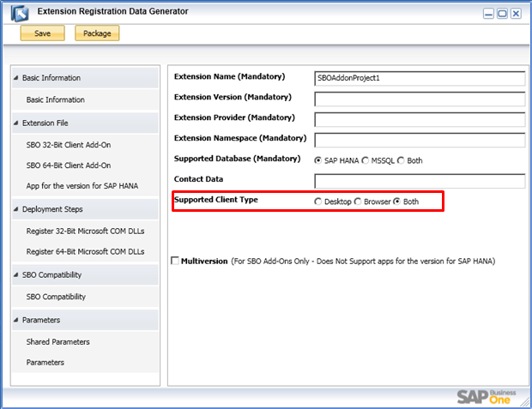
Task: Collapse the Extension File section
Action: [x=16, y=123]
